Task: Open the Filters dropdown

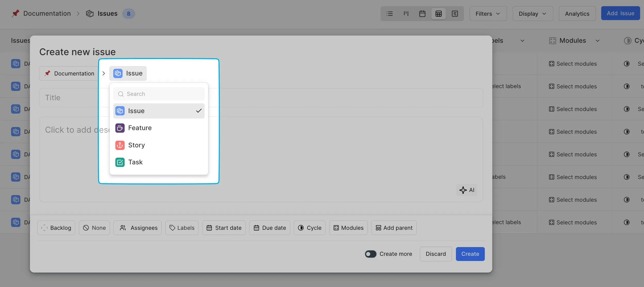Action: [488, 14]
